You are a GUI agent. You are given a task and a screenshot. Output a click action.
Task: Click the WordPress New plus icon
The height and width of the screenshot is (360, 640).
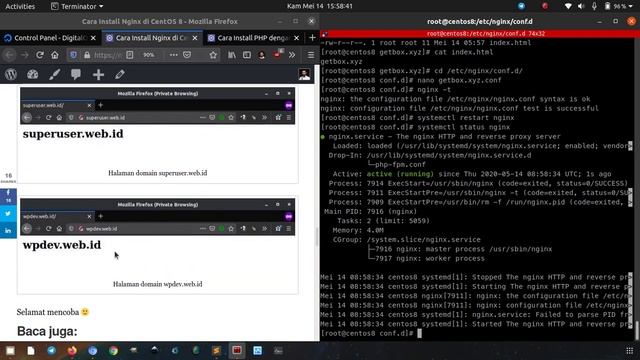(x=98, y=74)
